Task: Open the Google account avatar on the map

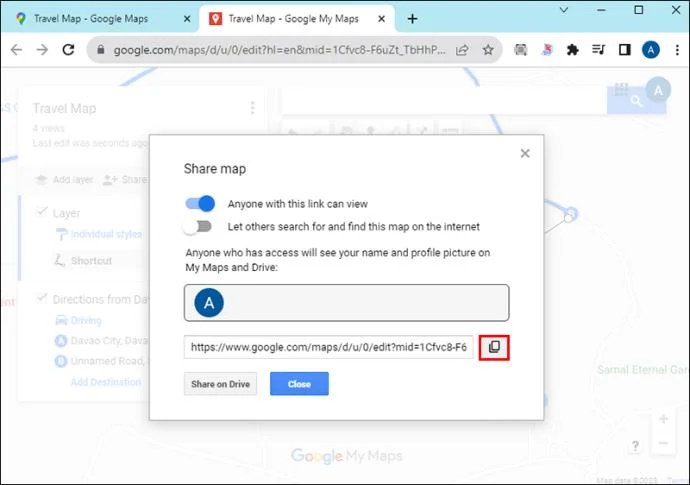Action: 658,90
